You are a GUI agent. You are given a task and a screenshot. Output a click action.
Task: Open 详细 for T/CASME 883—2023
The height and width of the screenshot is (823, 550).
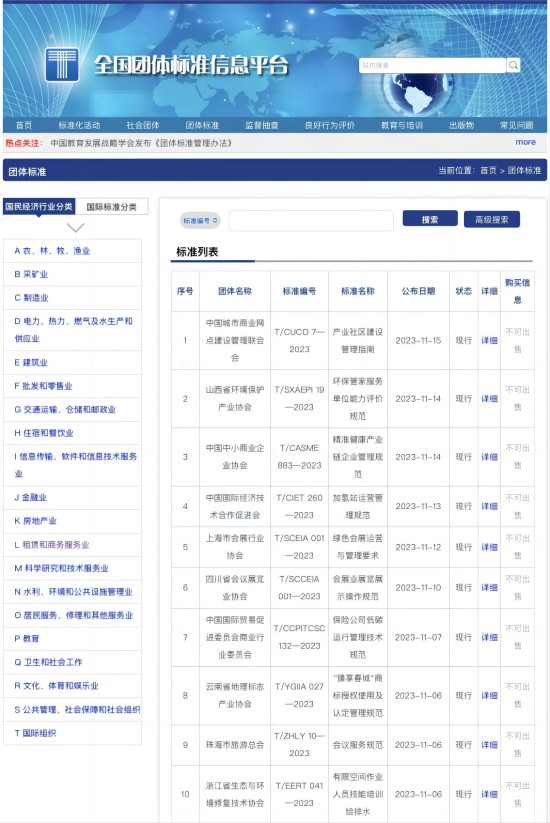(489, 457)
